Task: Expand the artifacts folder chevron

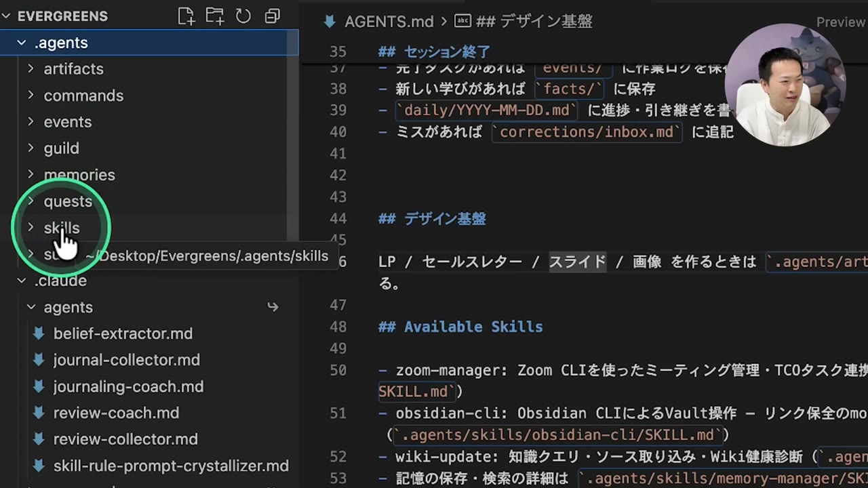Action: point(31,68)
